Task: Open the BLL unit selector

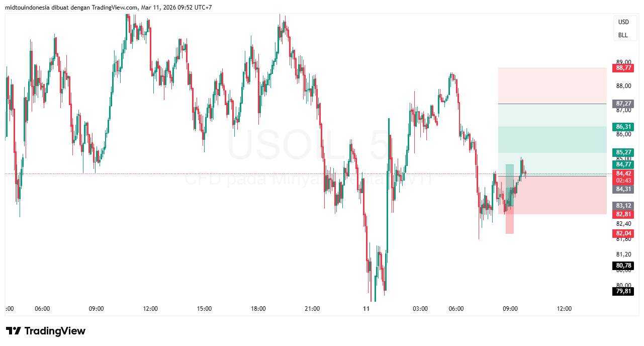Action: coord(623,35)
